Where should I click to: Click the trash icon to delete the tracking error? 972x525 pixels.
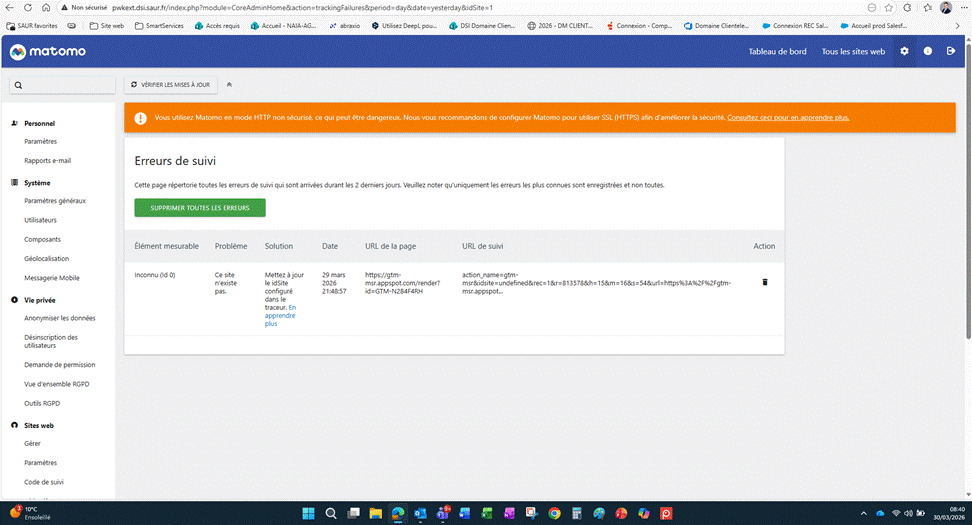(765, 282)
